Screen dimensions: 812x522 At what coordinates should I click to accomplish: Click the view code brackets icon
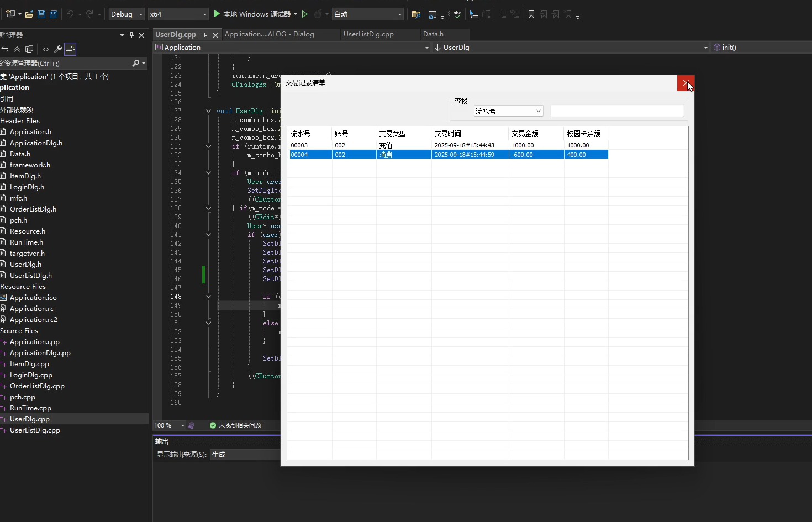(x=46, y=49)
